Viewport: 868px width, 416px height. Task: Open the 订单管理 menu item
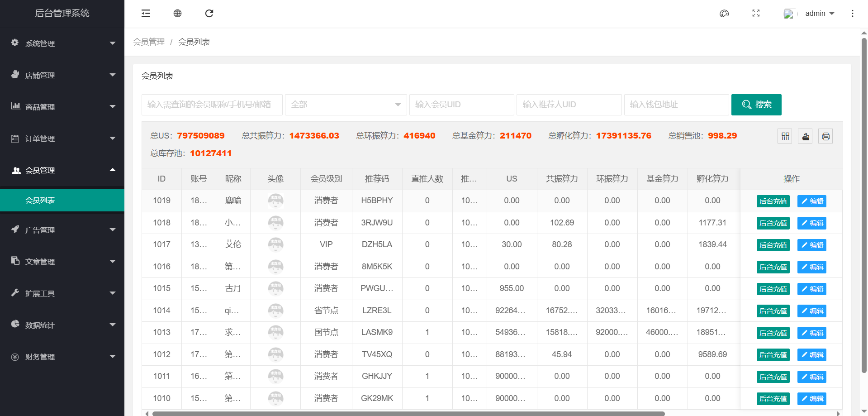(62, 139)
